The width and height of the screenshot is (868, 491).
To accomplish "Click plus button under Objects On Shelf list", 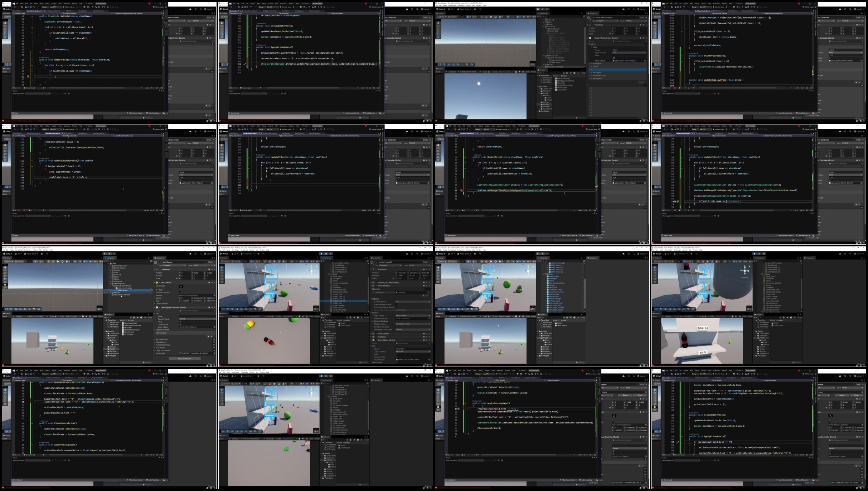I will [208, 337].
